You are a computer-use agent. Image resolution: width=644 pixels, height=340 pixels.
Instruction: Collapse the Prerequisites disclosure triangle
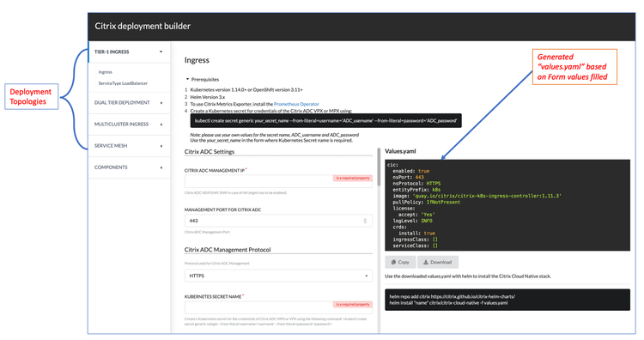pos(187,79)
